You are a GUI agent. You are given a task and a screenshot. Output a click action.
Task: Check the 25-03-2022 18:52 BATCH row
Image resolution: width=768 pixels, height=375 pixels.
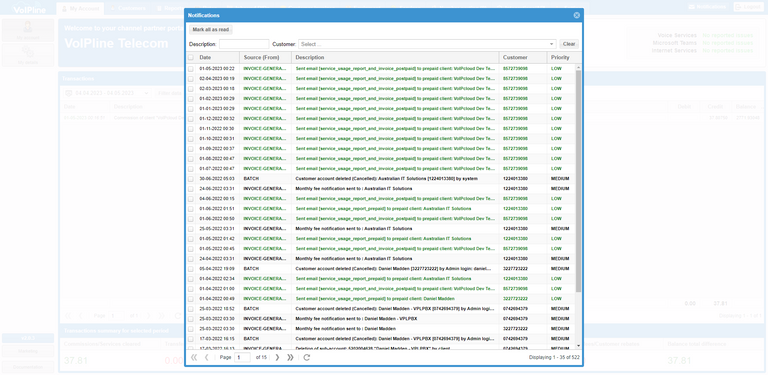point(191,308)
